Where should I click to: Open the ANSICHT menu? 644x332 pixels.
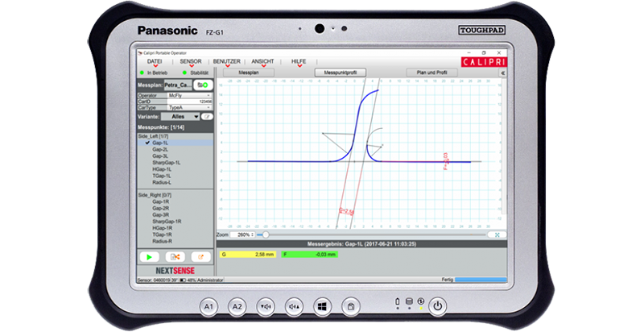point(263,61)
